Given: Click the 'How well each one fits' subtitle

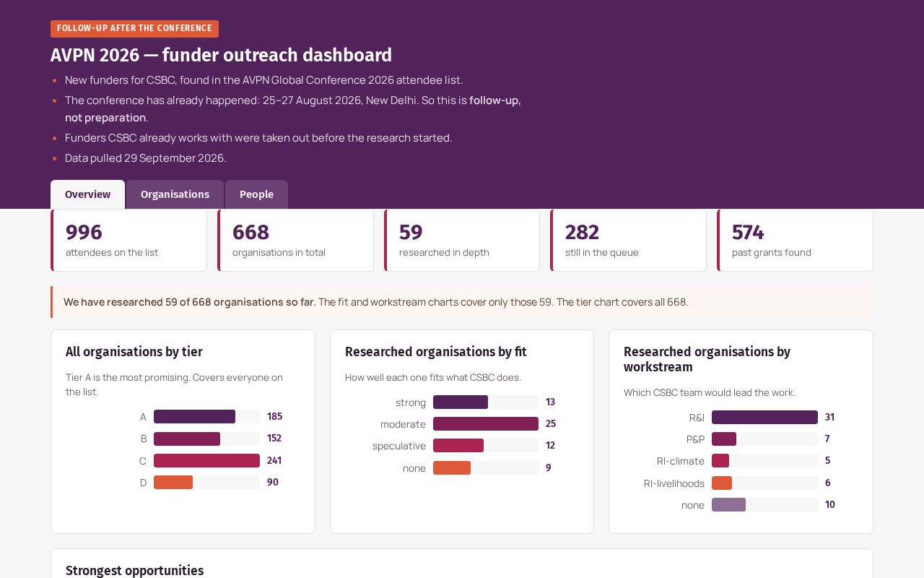Looking at the screenshot, I should 433,378.
